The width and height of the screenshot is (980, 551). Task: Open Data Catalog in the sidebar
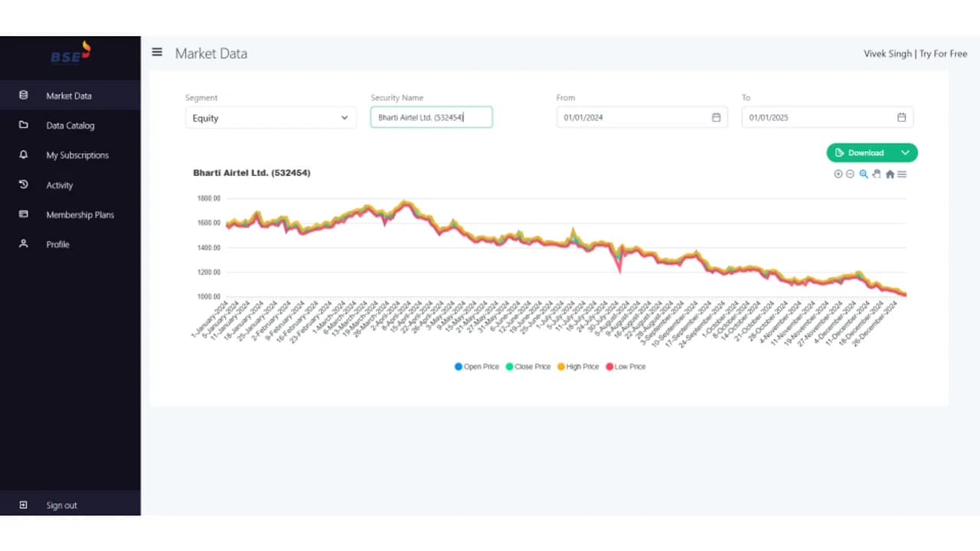[70, 126]
